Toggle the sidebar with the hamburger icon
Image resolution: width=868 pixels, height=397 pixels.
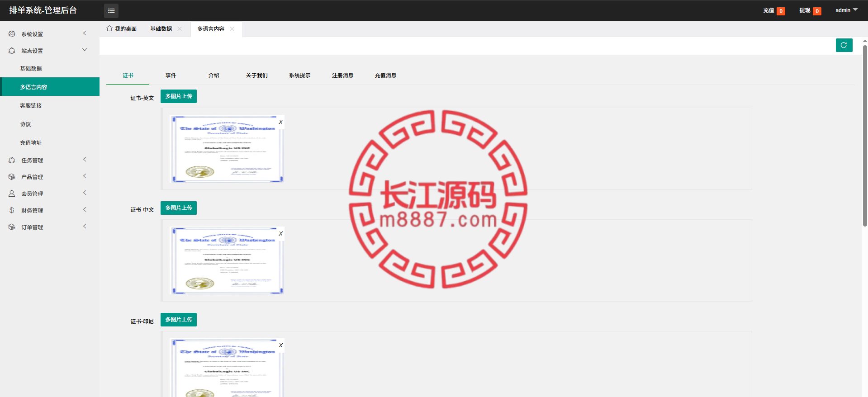pos(111,10)
